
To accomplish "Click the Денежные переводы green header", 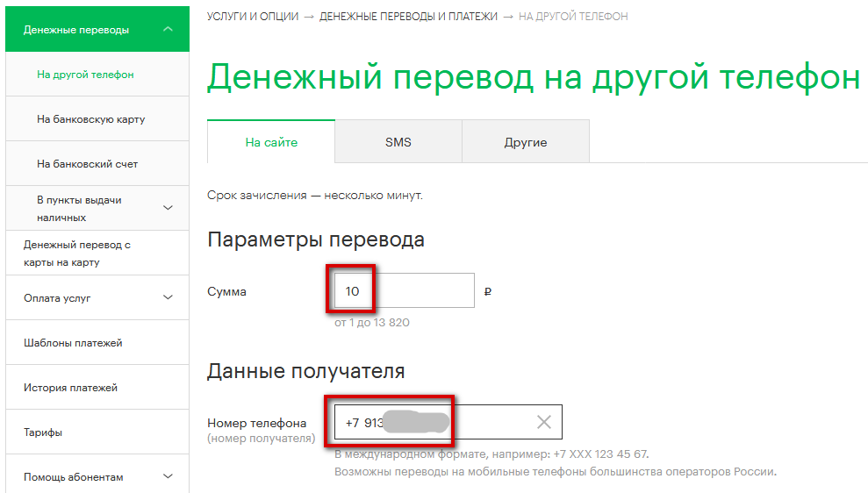I will 76,30.
